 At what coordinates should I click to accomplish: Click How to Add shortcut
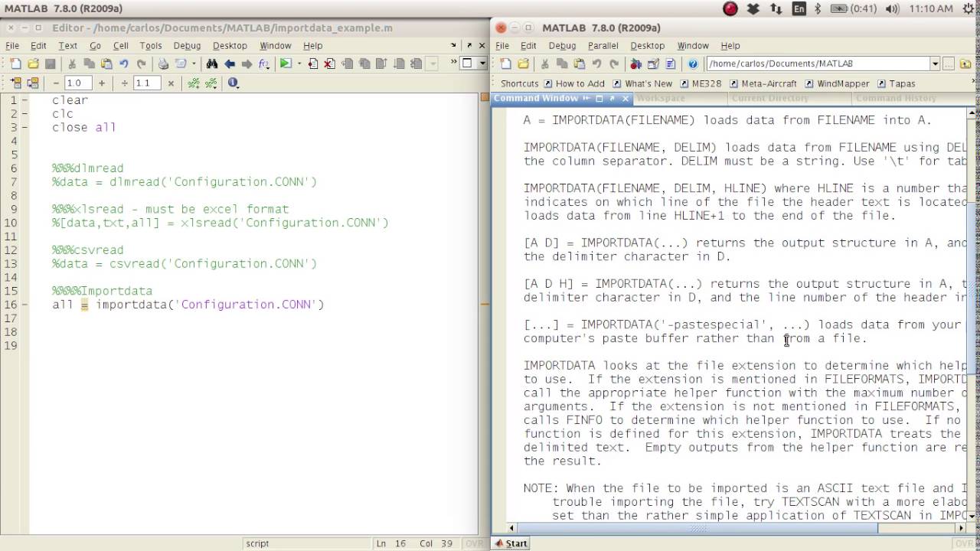[573, 83]
